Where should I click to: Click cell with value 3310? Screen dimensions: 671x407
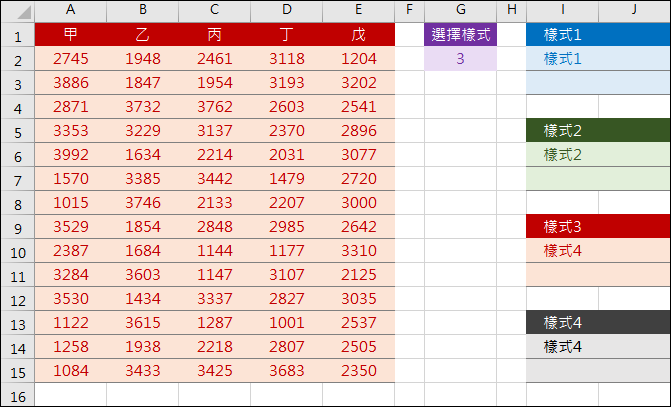[x=359, y=250]
